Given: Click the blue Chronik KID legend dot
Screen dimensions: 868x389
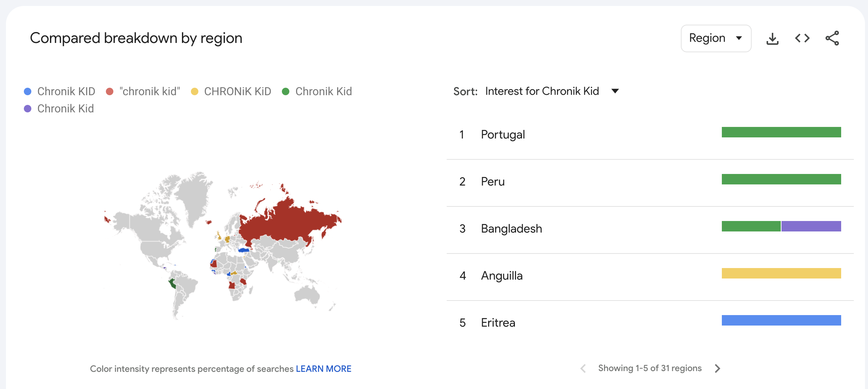Looking at the screenshot, I should click(x=28, y=91).
